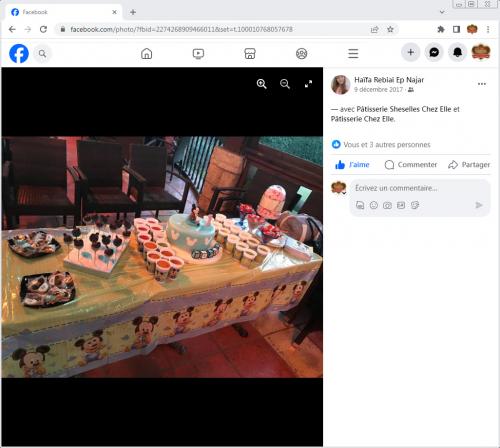Go forward in browser history
This screenshot has height=448, width=500.
point(28,29)
